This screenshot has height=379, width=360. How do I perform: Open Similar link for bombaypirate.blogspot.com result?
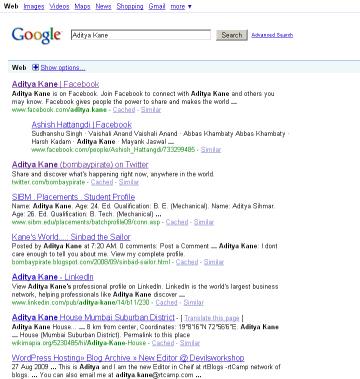[214, 262]
